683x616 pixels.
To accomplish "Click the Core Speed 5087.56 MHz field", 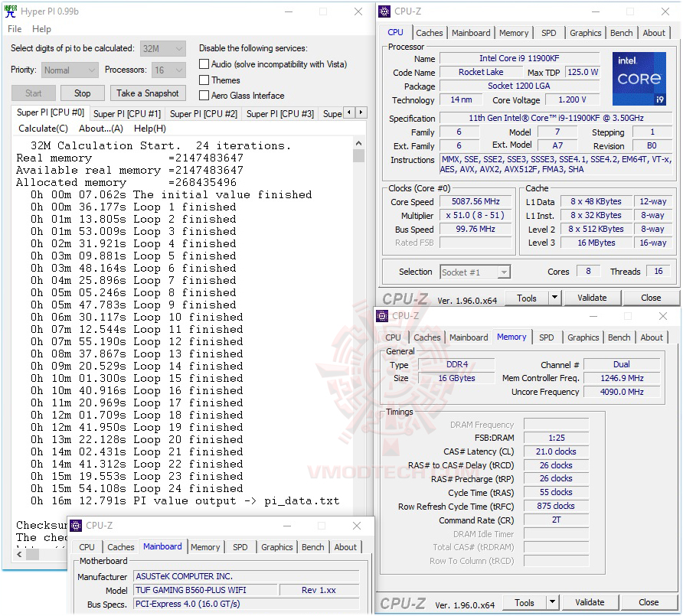I will pos(475,201).
